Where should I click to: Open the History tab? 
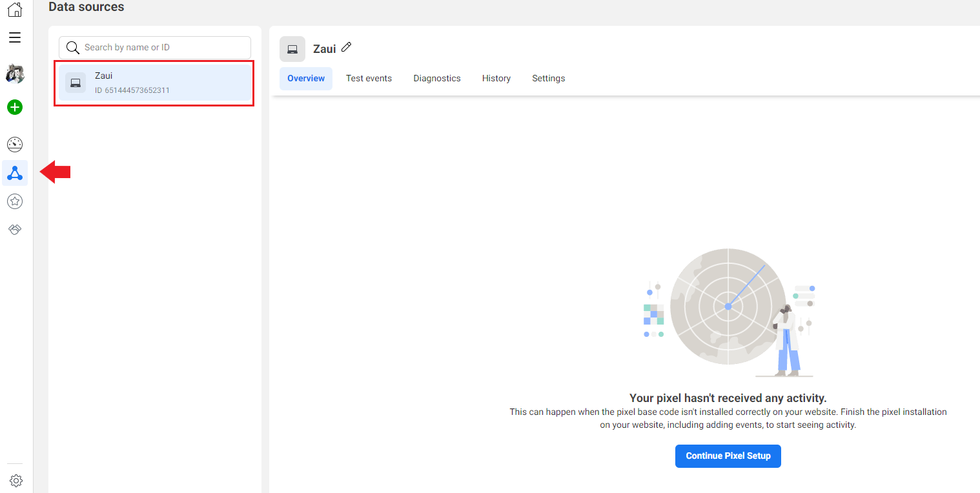(496, 78)
